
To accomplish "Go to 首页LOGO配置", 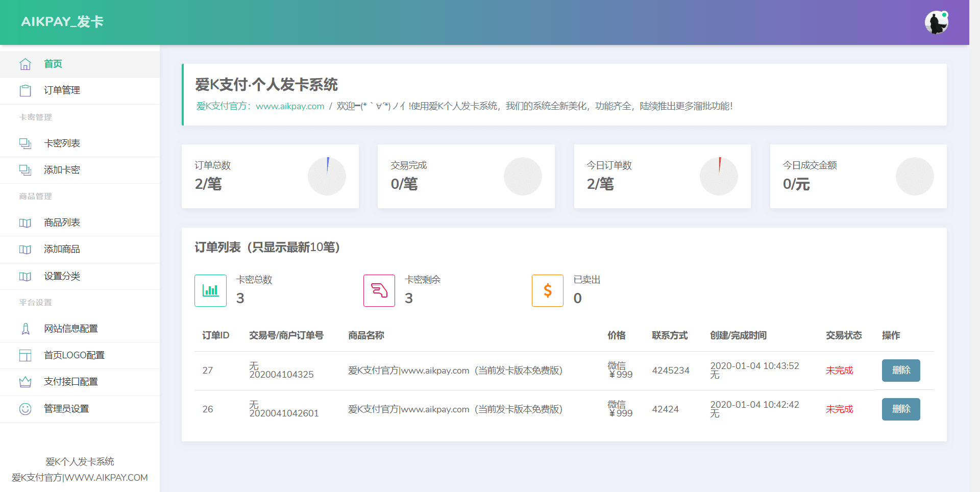I will click(x=80, y=355).
